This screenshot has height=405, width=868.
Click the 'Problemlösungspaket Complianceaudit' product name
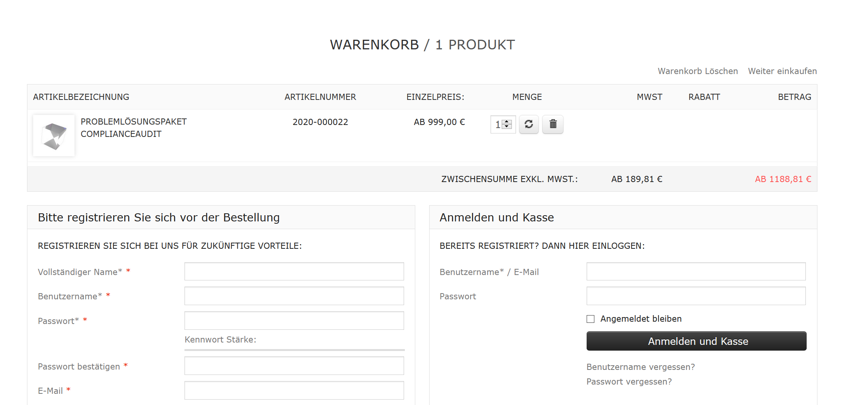click(134, 128)
